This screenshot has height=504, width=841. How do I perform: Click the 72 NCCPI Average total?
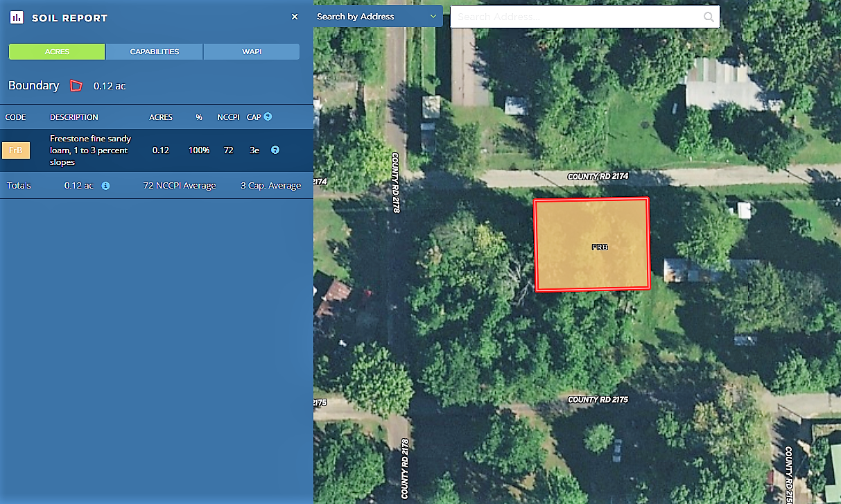click(x=180, y=186)
